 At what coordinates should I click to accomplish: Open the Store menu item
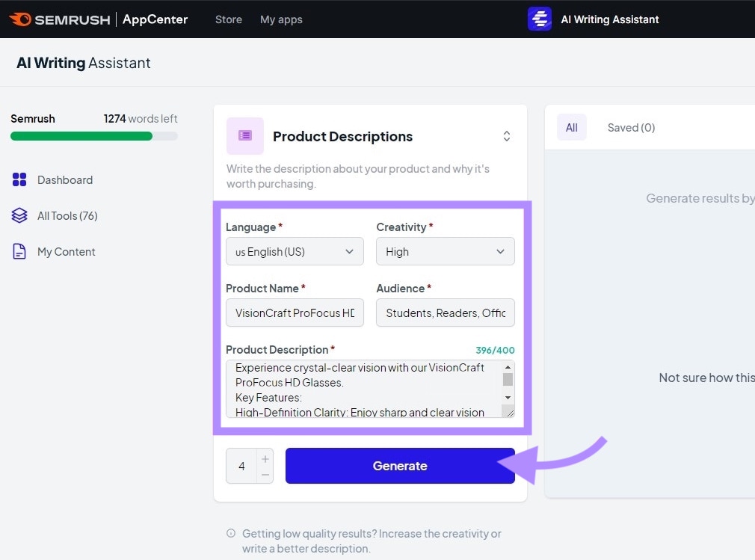coord(228,19)
